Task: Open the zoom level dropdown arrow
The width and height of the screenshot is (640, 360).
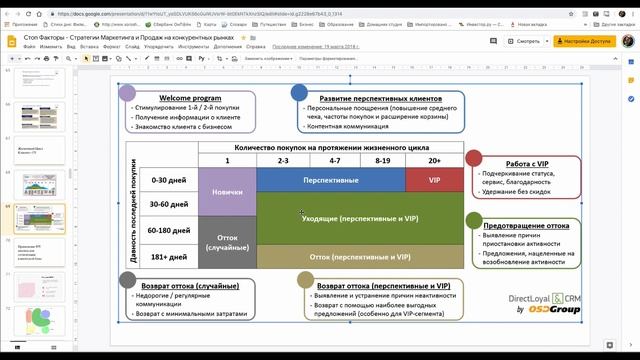Action: pos(76,59)
